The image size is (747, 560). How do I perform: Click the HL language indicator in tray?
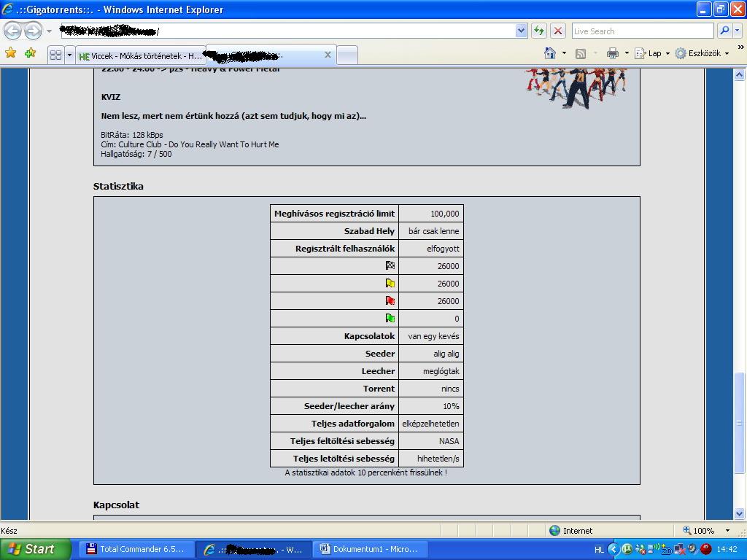[600, 550]
